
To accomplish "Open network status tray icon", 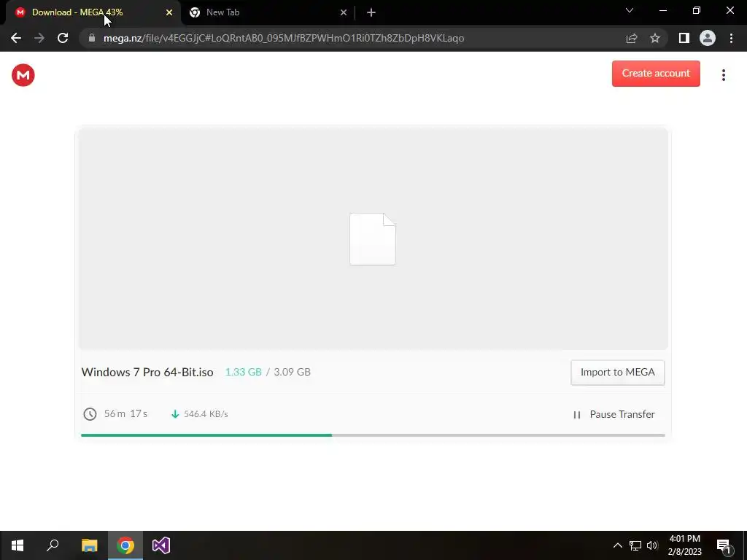I will [635, 545].
